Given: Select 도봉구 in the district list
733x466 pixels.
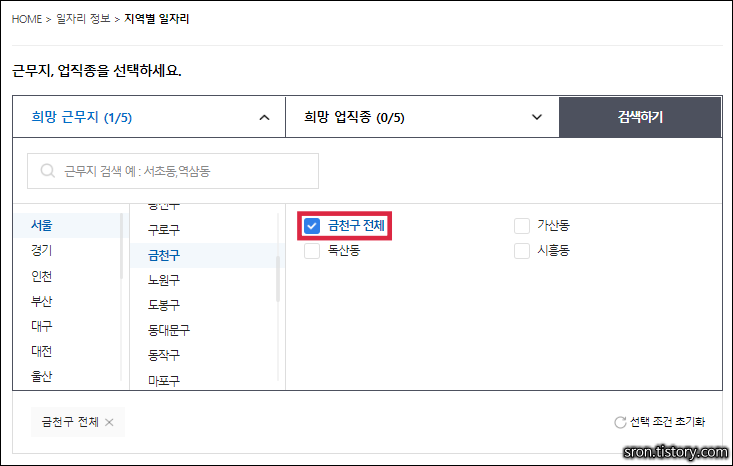Looking at the screenshot, I should 164,305.
